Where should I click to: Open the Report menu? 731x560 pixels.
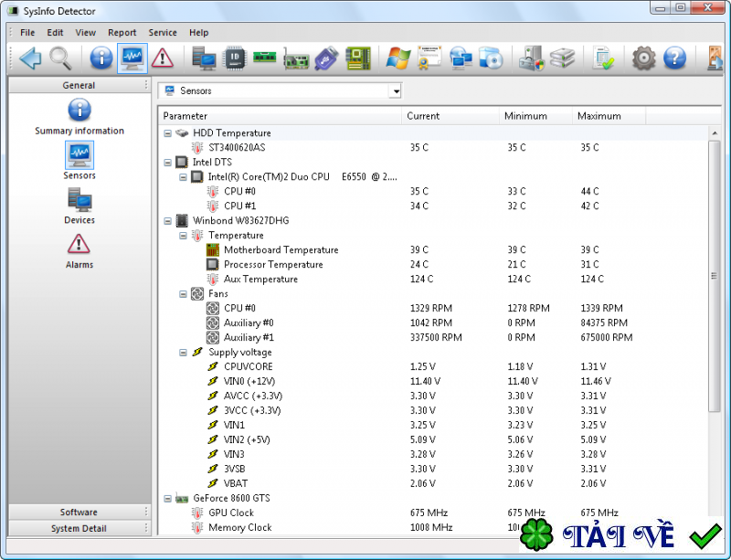tap(122, 33)
